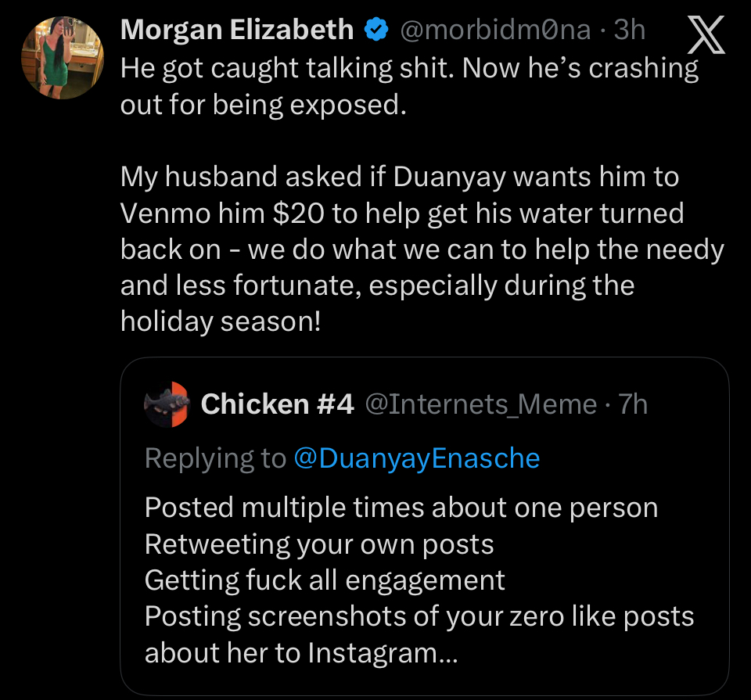
Task: Click the "My husband asked if Duanyay" paragraph
Action: [x=399, y=177]
